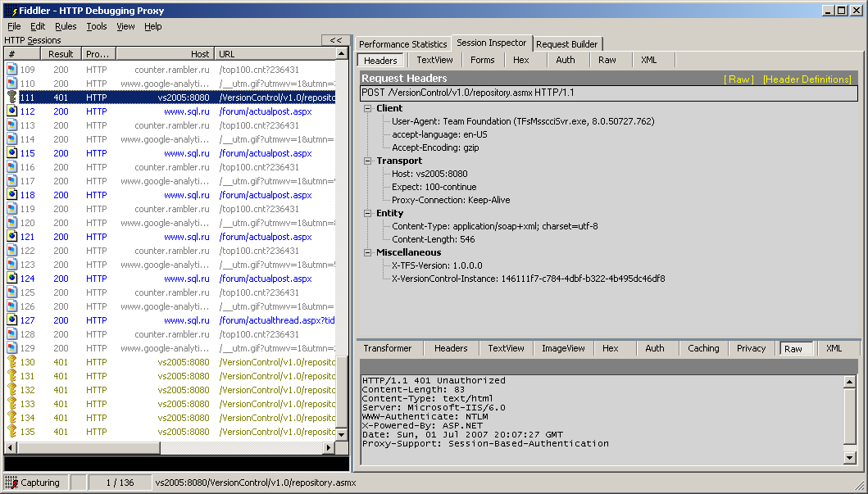Open the response Transformer tab

(388, 348)
